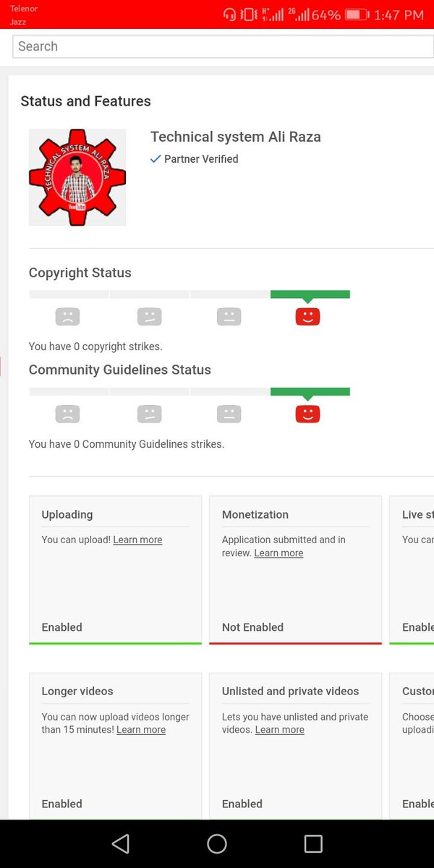Click 'You have 0 Community Guidelines strikes.' text
This screenshot has height=868, width=434.
[x=127, y=444]
